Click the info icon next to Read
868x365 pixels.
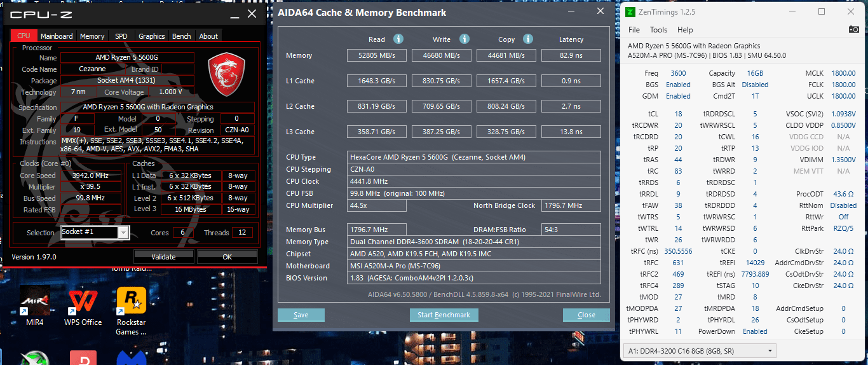coord(398,39)
